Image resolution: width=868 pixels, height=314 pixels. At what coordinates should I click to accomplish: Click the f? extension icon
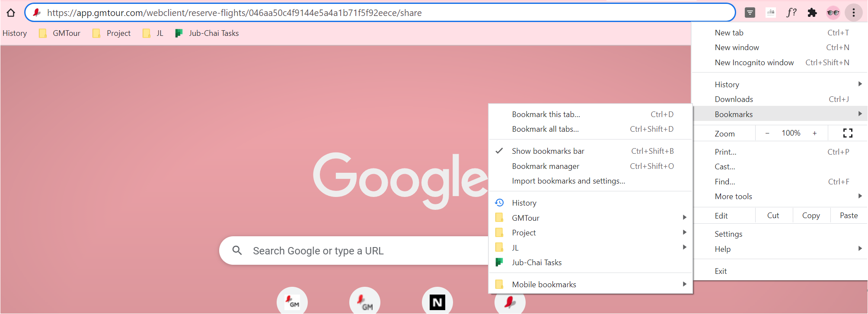pos(791,13)
